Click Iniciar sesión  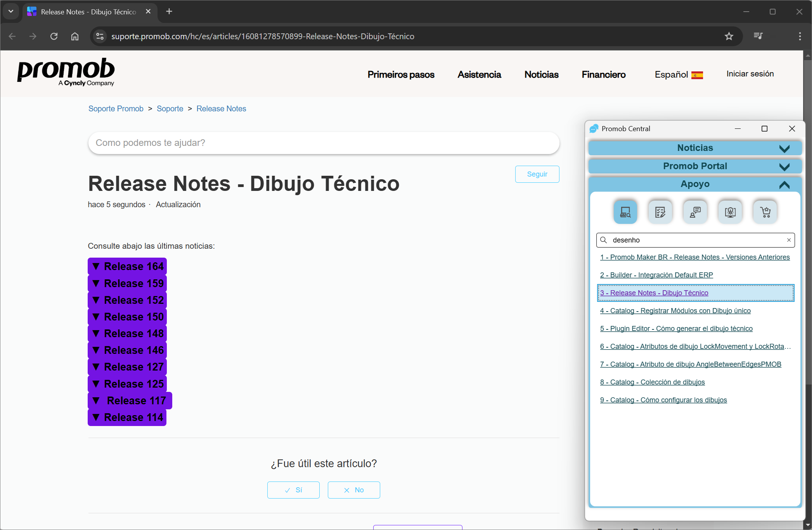point(750,74)
